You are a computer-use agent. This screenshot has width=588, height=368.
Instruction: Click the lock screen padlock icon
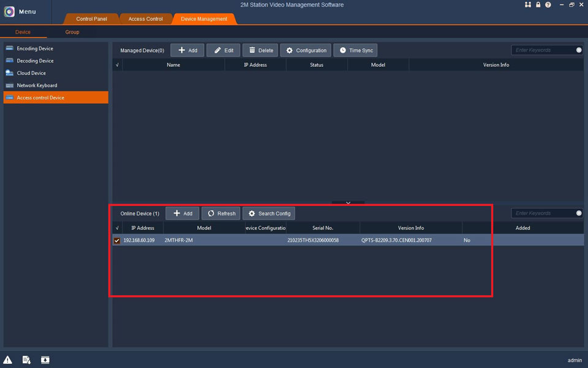click(538, 5)
